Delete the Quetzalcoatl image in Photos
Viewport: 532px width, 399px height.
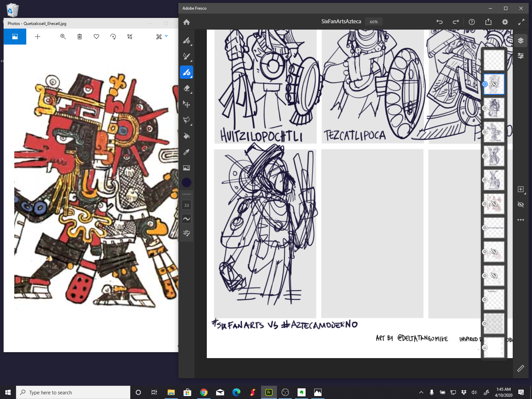[x=79, y=37]
